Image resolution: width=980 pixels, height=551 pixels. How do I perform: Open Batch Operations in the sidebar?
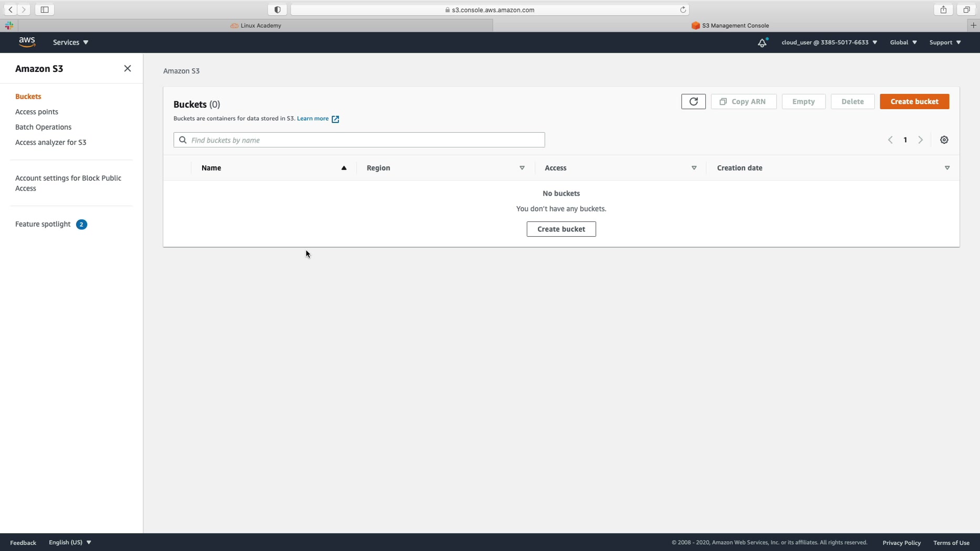(x=43, y=127)
